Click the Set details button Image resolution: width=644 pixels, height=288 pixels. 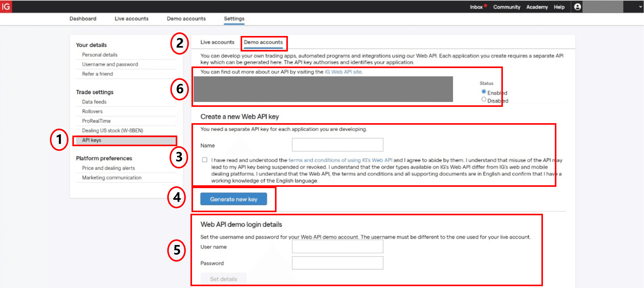point(224,279)
